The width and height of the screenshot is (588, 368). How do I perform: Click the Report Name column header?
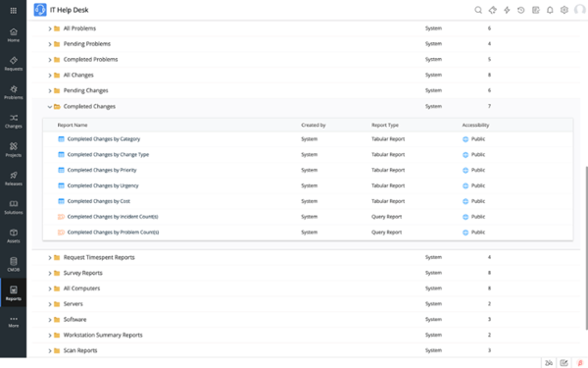point(73,125)
